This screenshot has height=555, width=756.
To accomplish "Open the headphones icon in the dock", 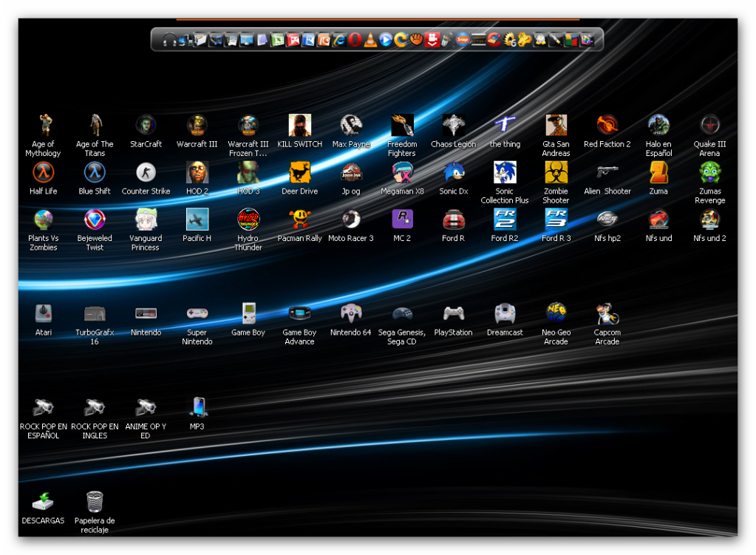I will click(x=169, y=40).
